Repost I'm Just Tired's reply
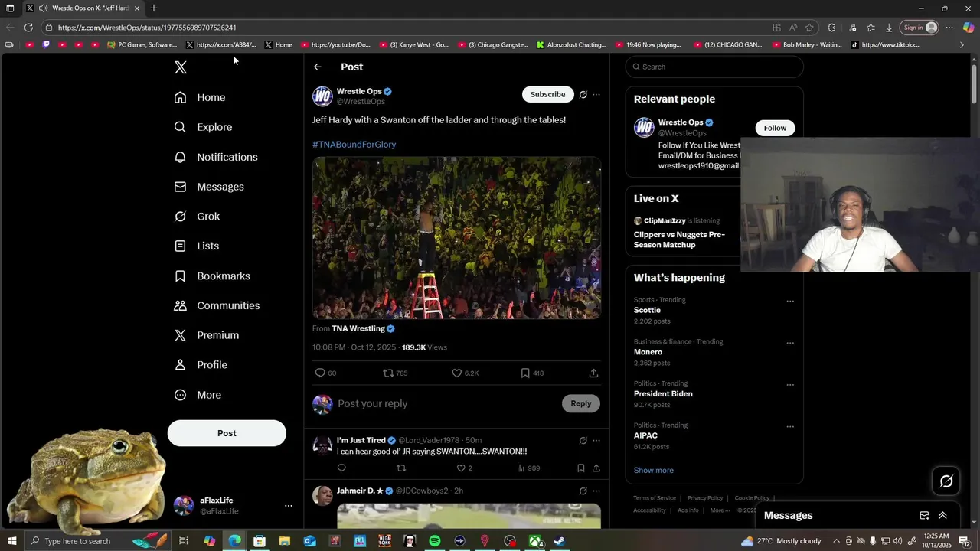This screenshot has width=980, height=551. (401, 468)
